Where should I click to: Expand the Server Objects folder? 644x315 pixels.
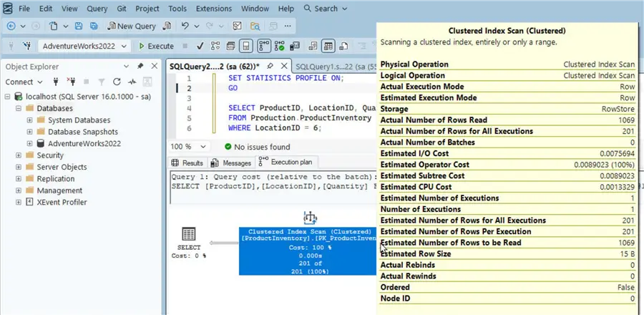tap(19, 167)
